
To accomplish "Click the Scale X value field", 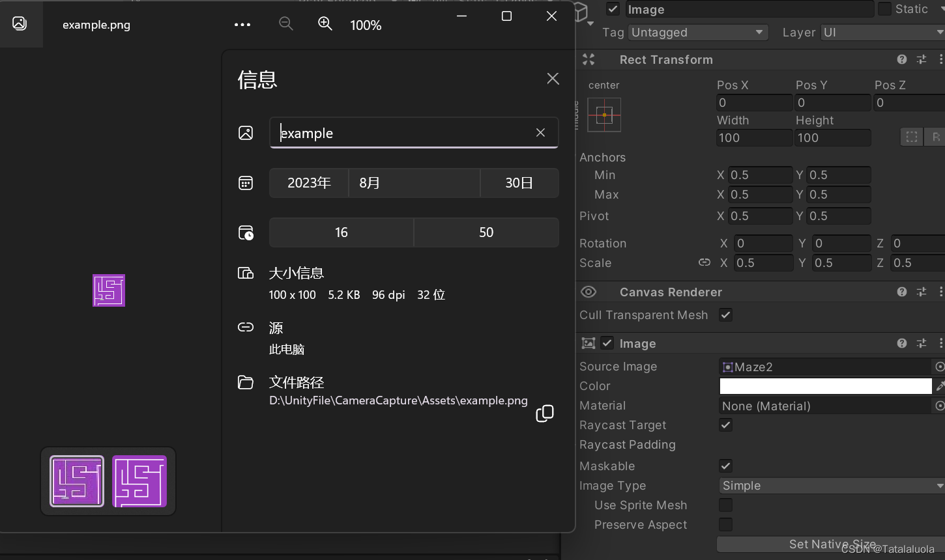I will [763, 263].
